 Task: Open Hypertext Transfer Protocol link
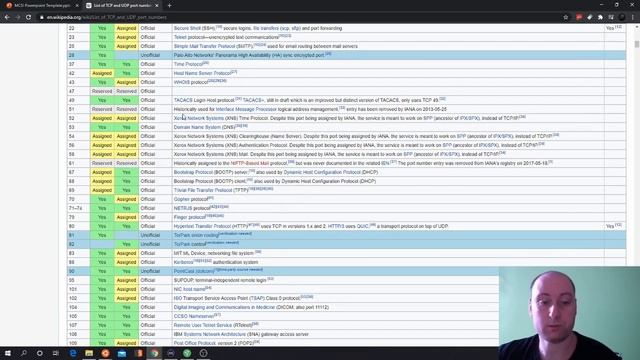[202, 226]
